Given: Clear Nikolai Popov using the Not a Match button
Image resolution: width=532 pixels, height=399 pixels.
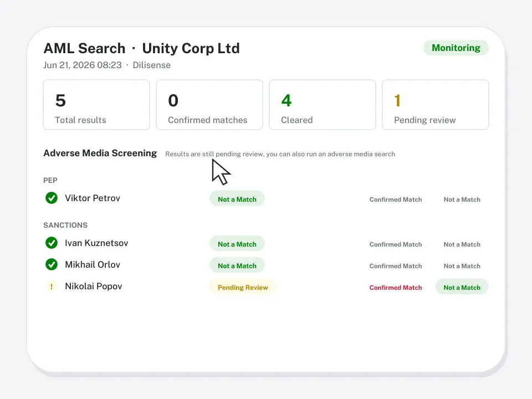Looking at the screenshot, I should pyautogui.click(x=462, y=287).
